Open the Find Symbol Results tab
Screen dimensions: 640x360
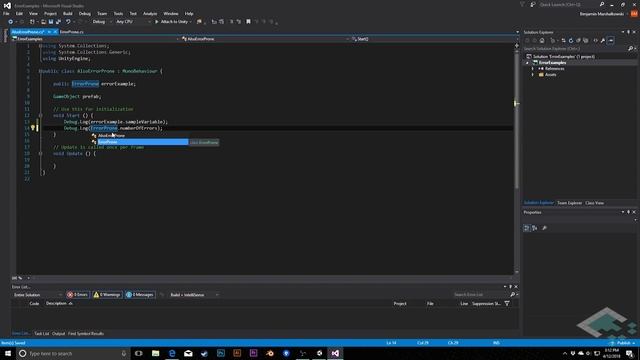point(86,334)
